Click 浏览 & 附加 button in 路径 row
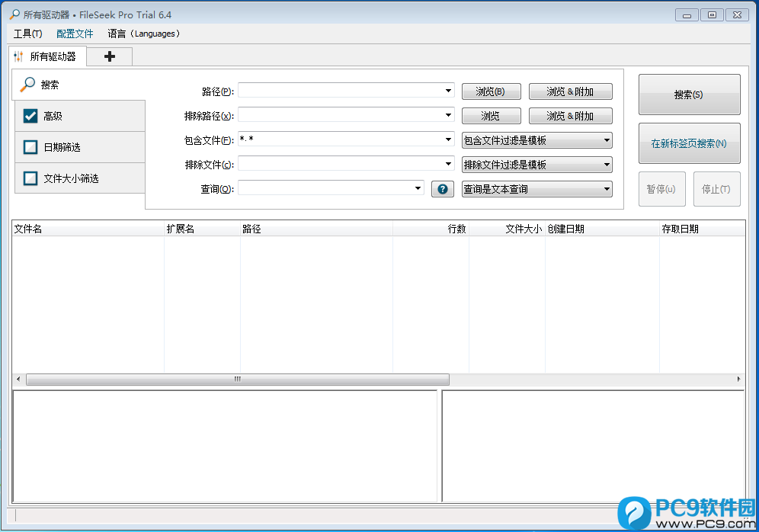The width and height of the screenshot is (759, 532). pos(570,91)
